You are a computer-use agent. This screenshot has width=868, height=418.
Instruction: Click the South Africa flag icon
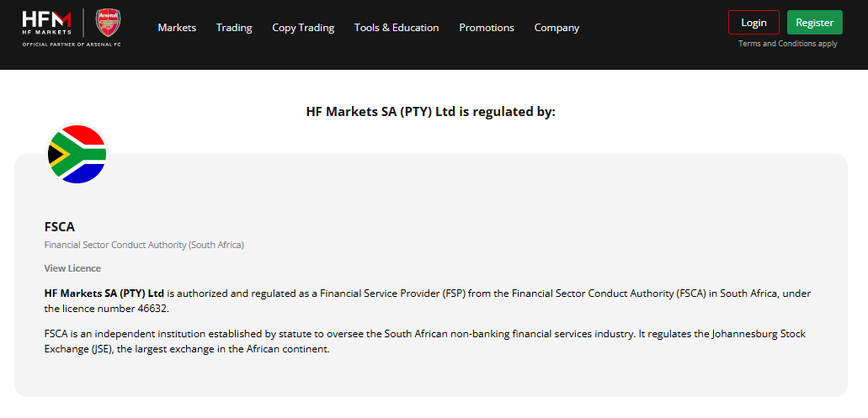pos(77,154)
